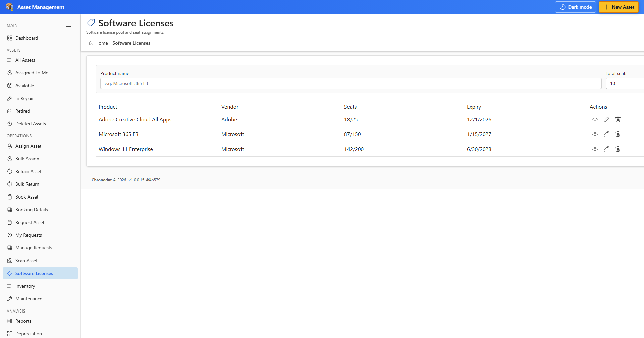The image size is (644, 338).
Task: Edit Windows 11 Enterprise license pencil icon
Action: point(606,149)
